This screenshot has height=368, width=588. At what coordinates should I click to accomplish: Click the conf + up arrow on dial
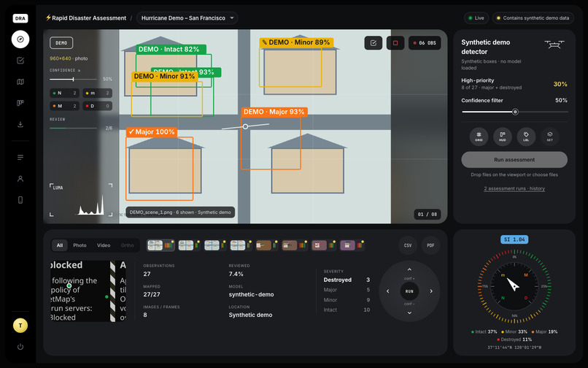(409, 269)
